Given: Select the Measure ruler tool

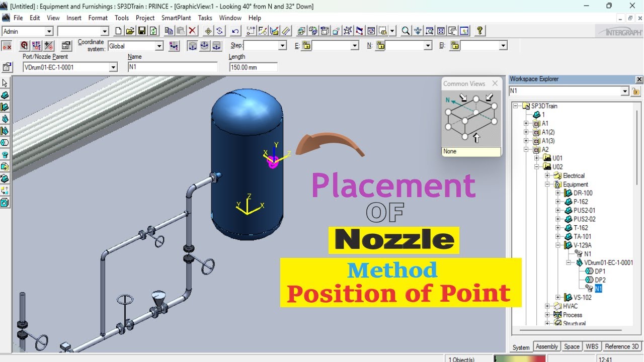Looking at the screenshot, I should tap(286, 31).
